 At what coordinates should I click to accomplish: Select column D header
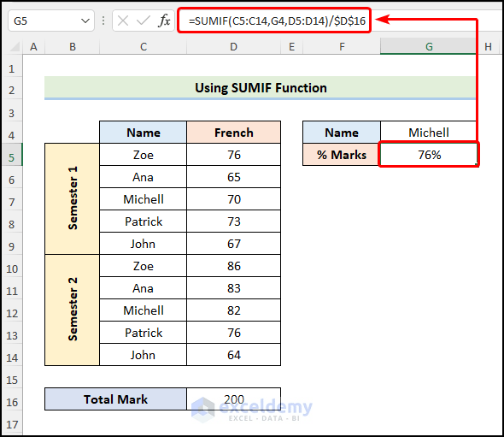[x=234, y=47]
